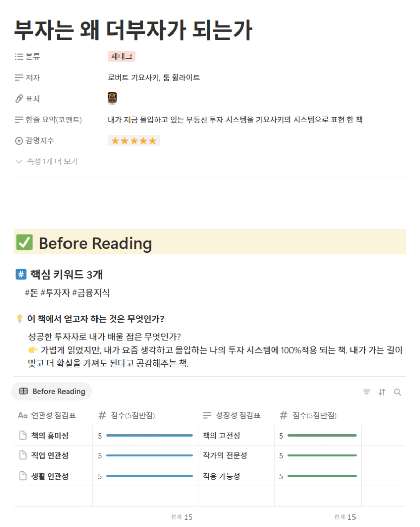Image resolution: width=420 pixels, height=527 pixels.
Task: Click the paperclip icon next to 표지
Action: (19, 98)
